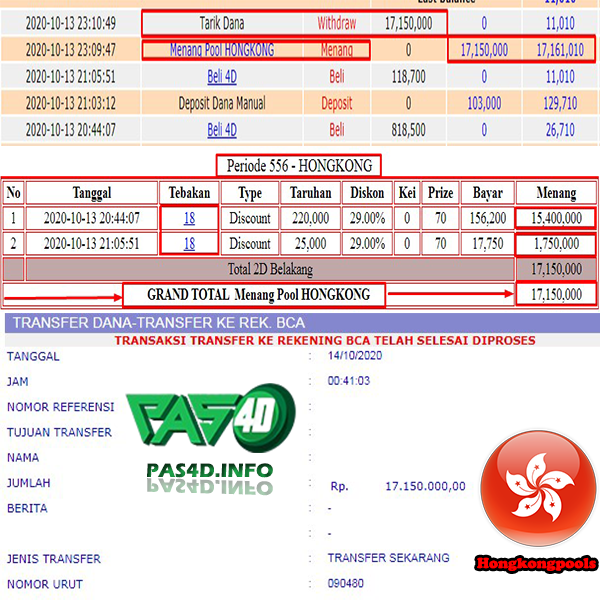Screen dimensions: 600x600
Task: Click the Hong Kong flag emblem
Action: (538, 488)
